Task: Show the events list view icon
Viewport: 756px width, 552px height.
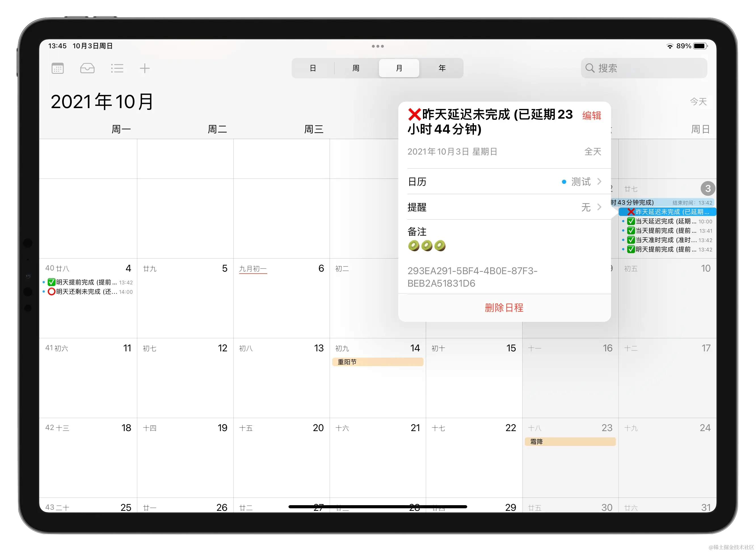Action: (x=117, y=68)
